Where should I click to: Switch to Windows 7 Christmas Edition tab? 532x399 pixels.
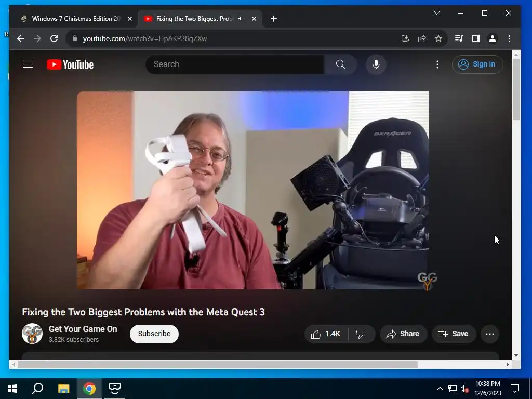click(76, 19)
